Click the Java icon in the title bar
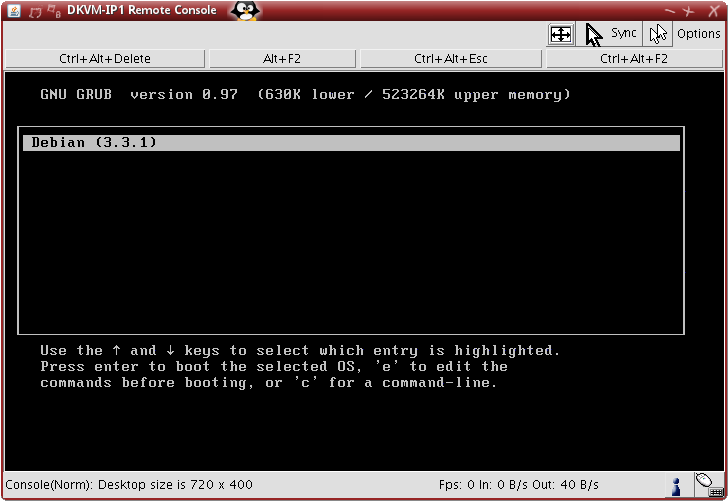728x501 pixels. click(x=14, y=11)
